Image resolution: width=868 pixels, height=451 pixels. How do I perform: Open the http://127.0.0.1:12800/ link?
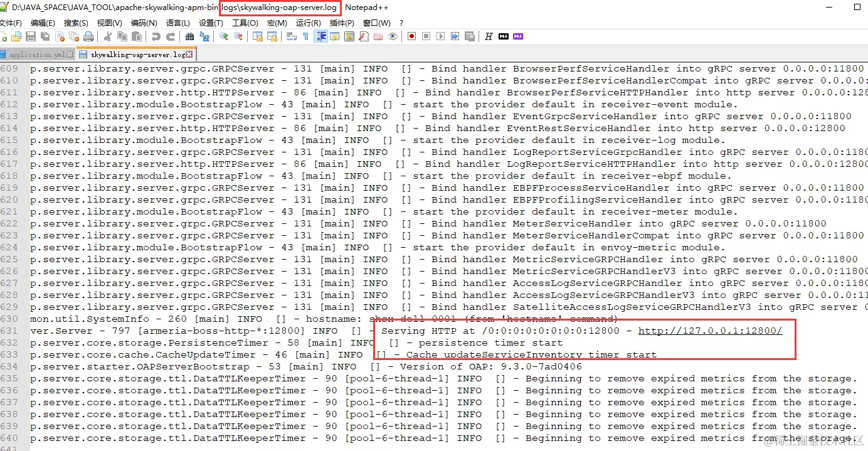pos(710,331)
